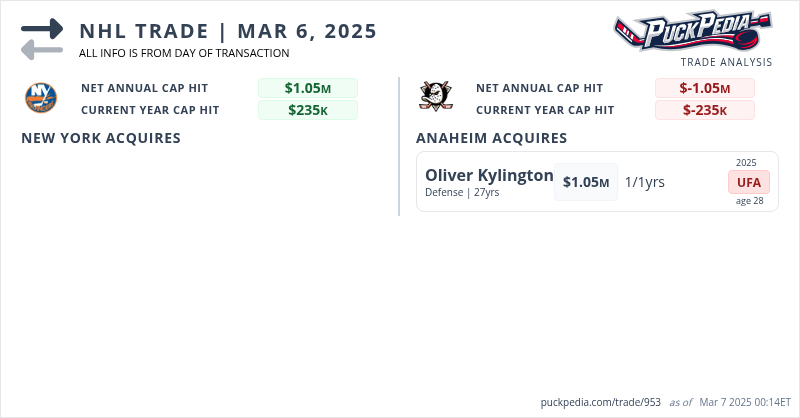Screen dimensions: 800x418
Task: Click the Anaheim Ducks logo
Action: coord(433,97)
